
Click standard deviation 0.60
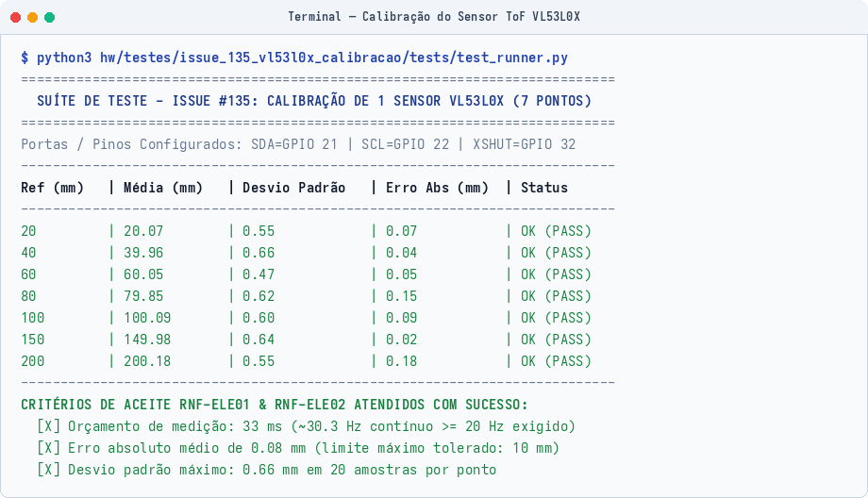tap(259, 318)
